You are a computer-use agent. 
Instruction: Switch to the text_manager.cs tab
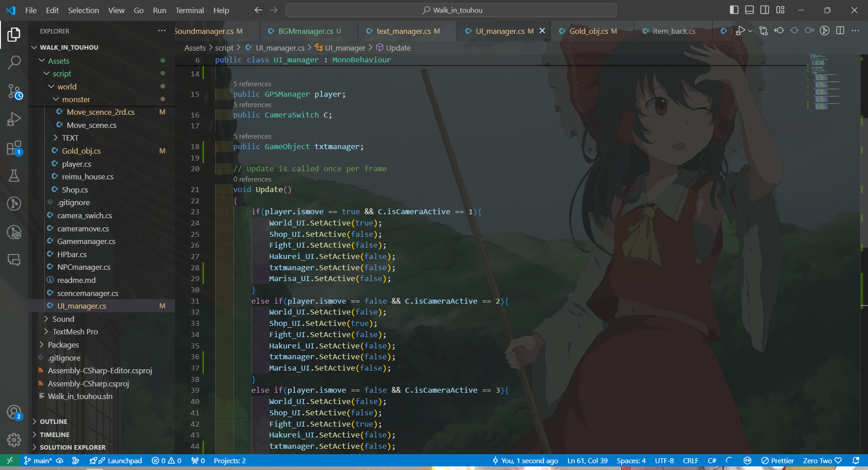(407, 31)
